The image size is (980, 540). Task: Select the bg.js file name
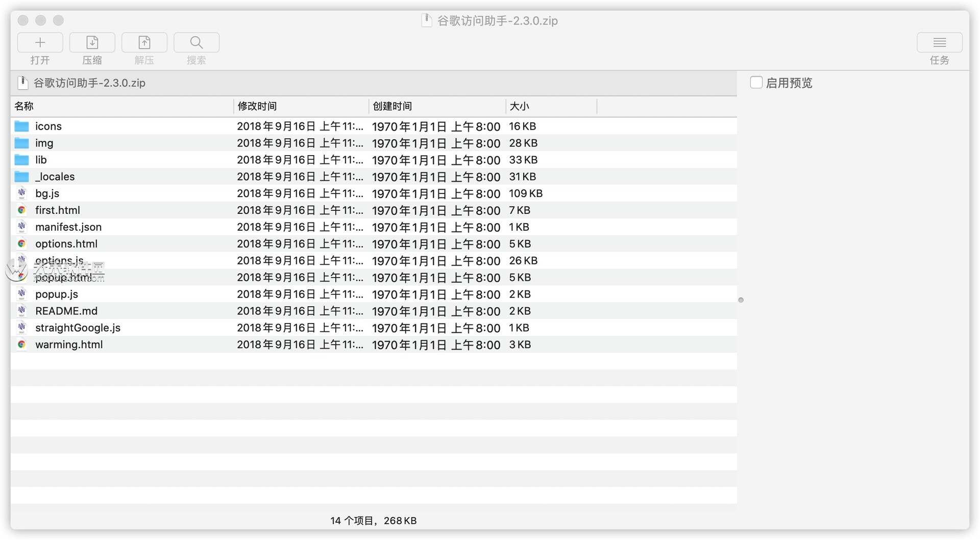[47, 193]
